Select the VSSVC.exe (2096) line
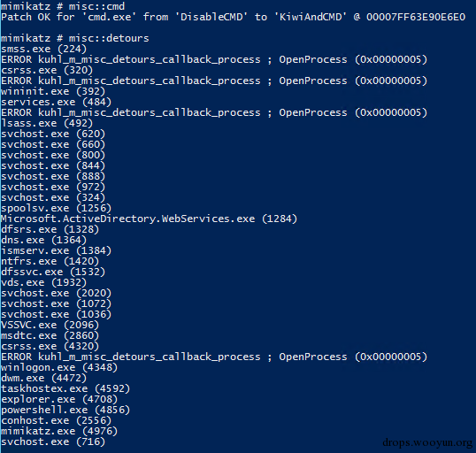 50,326
